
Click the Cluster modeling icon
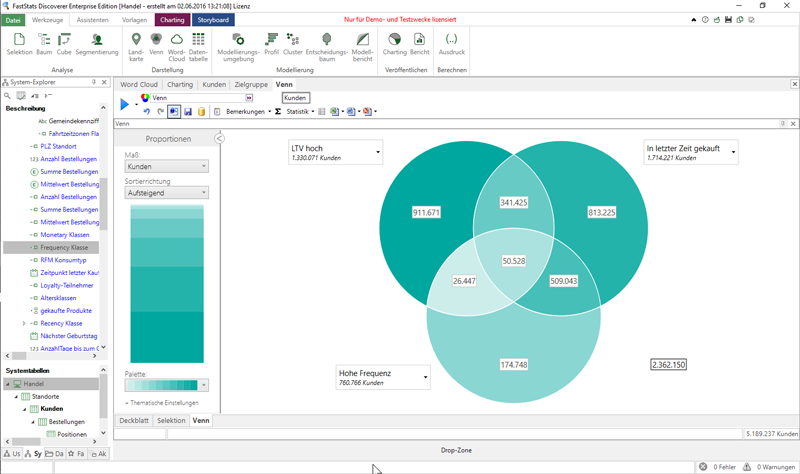click(292, 43)
